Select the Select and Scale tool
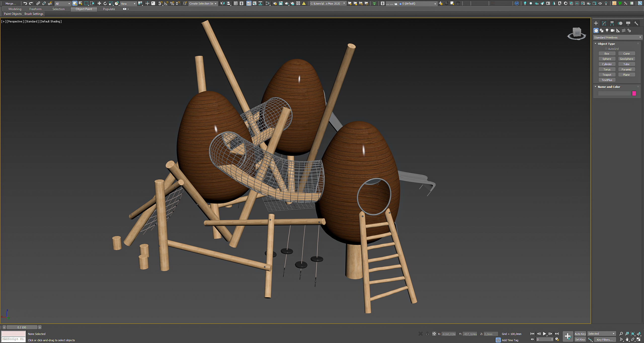Screen dimensions: 644x343 coord(111,3)
